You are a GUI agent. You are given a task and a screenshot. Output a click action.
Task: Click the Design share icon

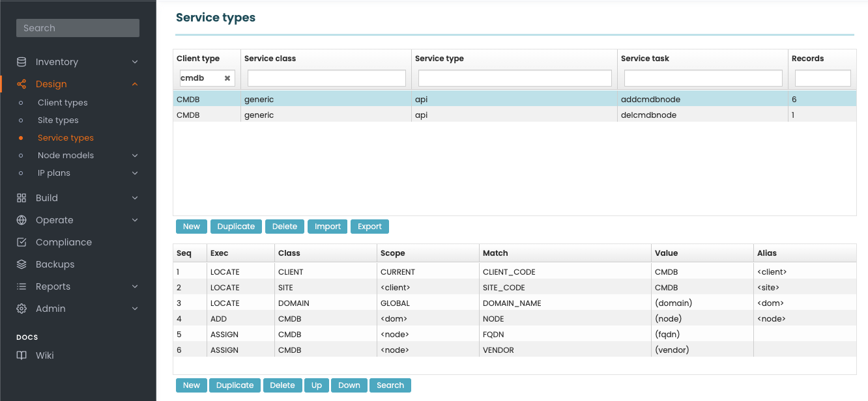click(22, 84)
